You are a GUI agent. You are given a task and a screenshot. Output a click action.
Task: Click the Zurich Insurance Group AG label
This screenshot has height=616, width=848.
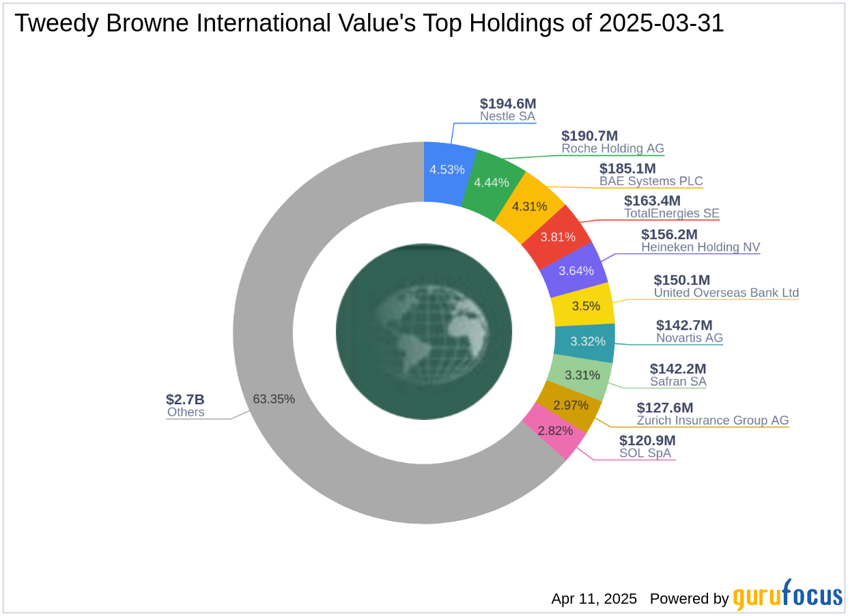(712, 421)
